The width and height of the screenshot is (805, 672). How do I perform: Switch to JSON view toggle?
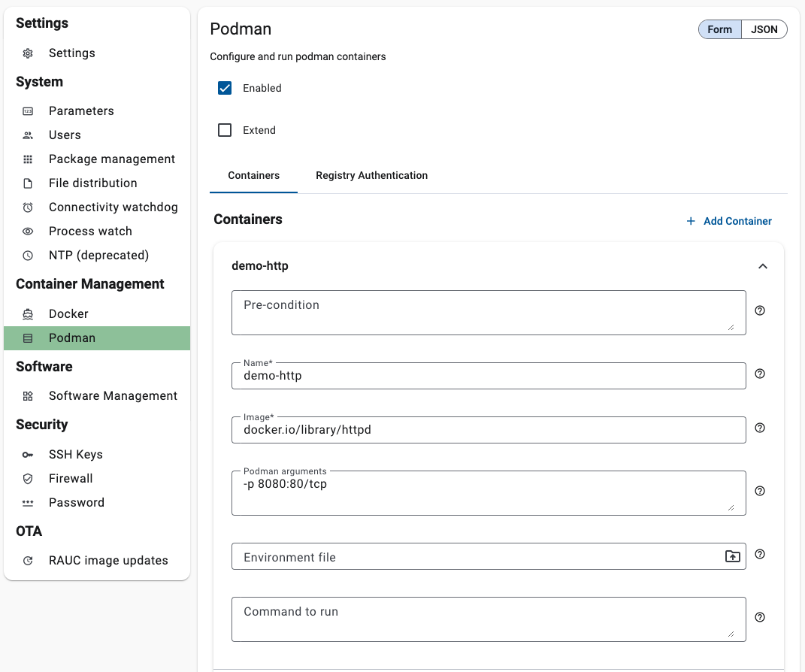pos(764,29)
